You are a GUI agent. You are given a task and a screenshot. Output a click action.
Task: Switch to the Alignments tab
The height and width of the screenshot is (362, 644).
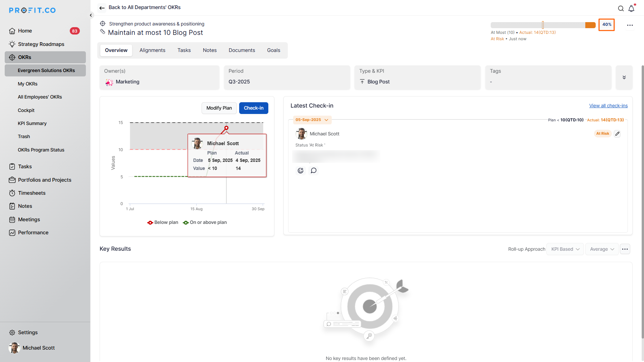coord(152,50)
